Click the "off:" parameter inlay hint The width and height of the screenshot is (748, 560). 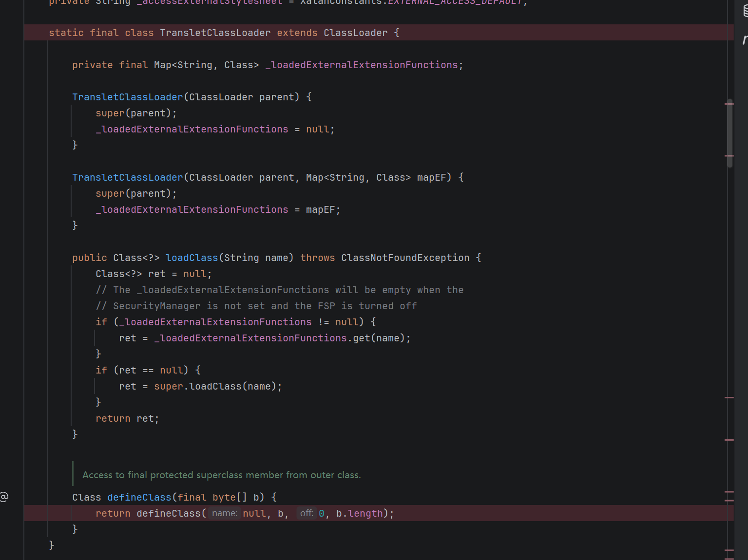click(x=306, y=513)
